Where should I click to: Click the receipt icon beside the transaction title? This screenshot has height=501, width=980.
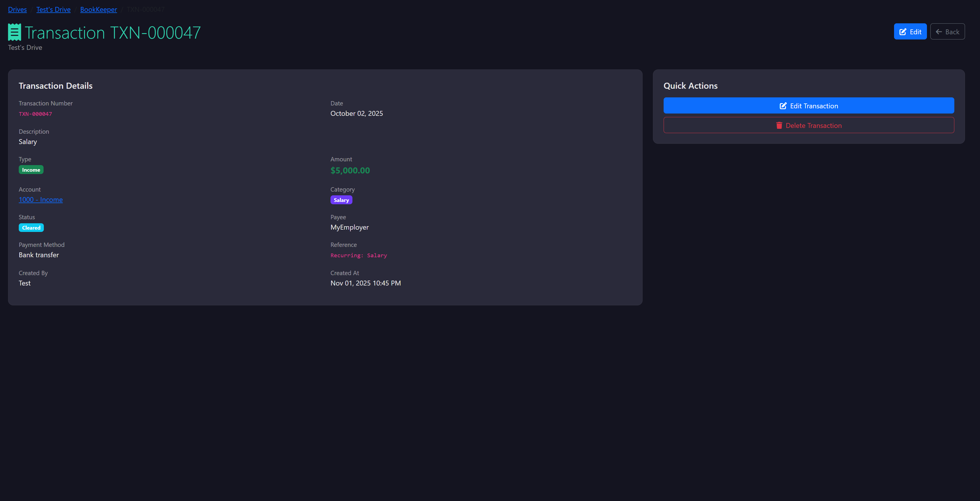click(14, 32)
